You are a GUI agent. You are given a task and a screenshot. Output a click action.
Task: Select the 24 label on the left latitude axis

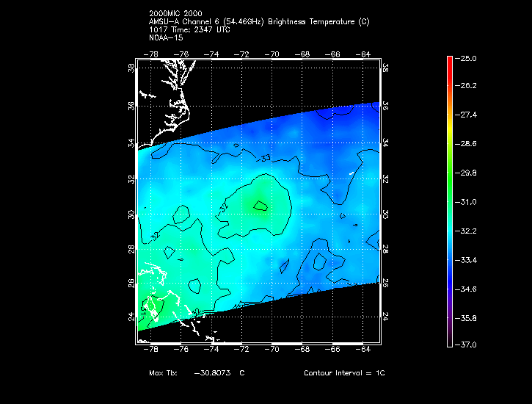point(131,317)
